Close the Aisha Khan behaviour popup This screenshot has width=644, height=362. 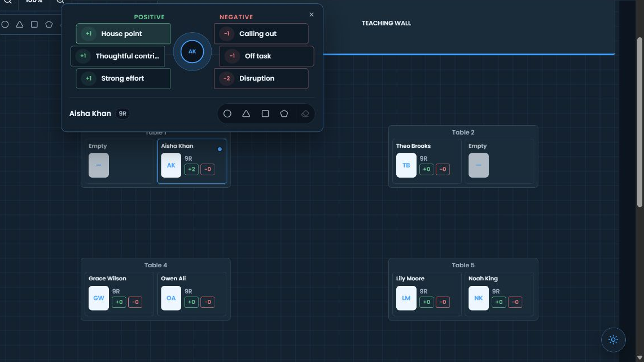click(312, 15)
